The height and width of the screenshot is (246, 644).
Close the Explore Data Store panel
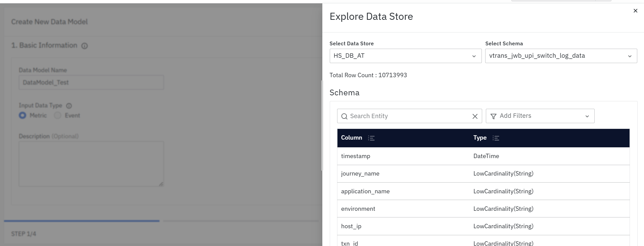[x=635, y=11]
